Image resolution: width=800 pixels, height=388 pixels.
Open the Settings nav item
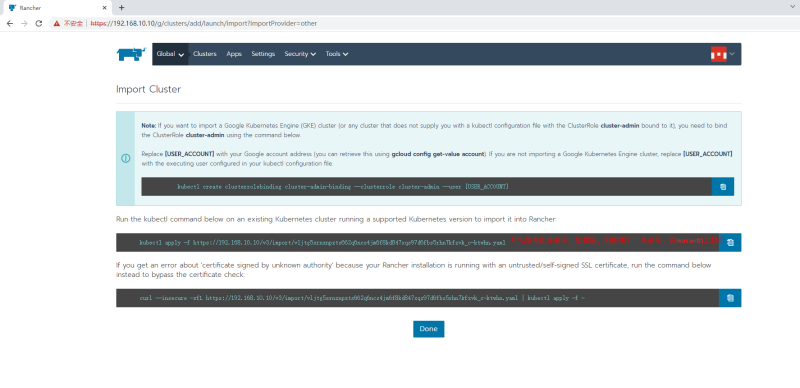[x=263, y=54]
